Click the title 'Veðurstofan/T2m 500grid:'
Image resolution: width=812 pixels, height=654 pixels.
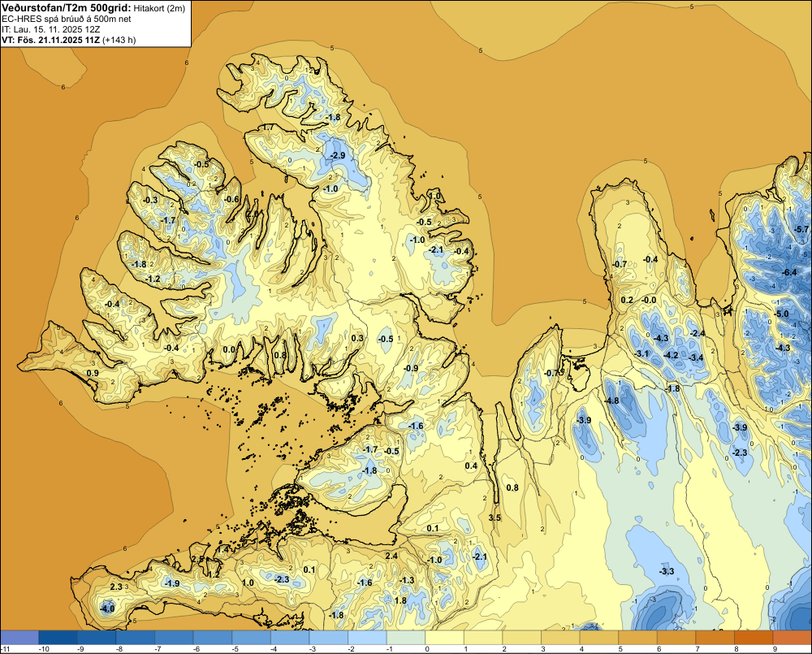tap(66, 8)
